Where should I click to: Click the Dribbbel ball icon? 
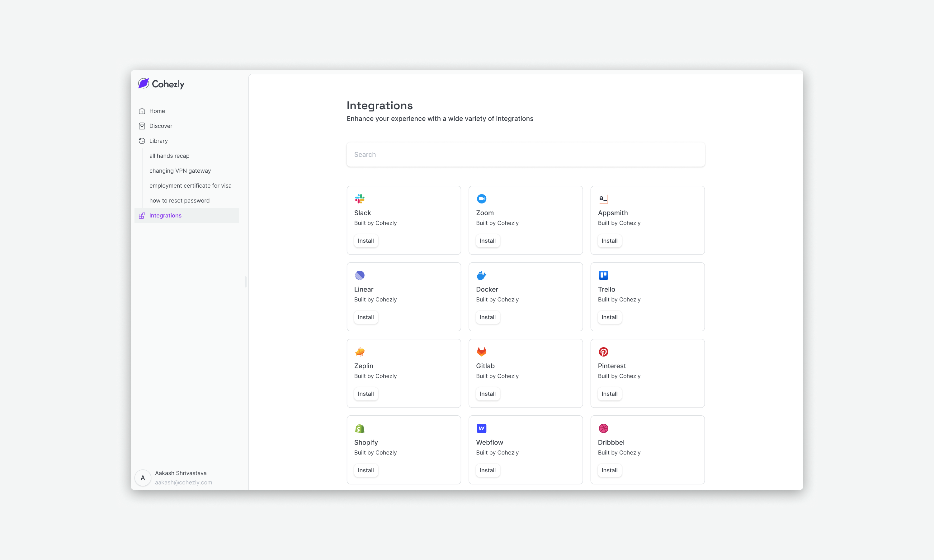click(x=603, y=428)
